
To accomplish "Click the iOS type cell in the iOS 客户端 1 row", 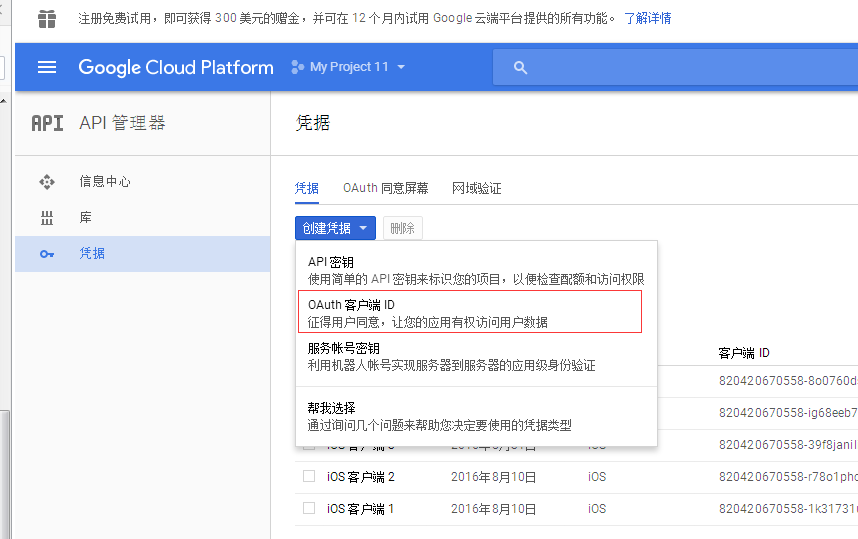I will coord(597,509).
